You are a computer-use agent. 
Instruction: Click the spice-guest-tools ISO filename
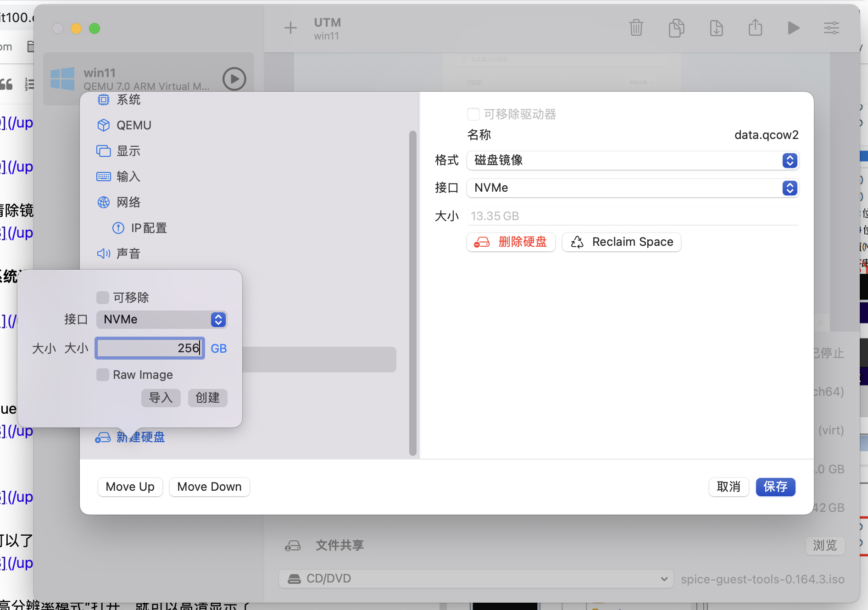(762, 579)
